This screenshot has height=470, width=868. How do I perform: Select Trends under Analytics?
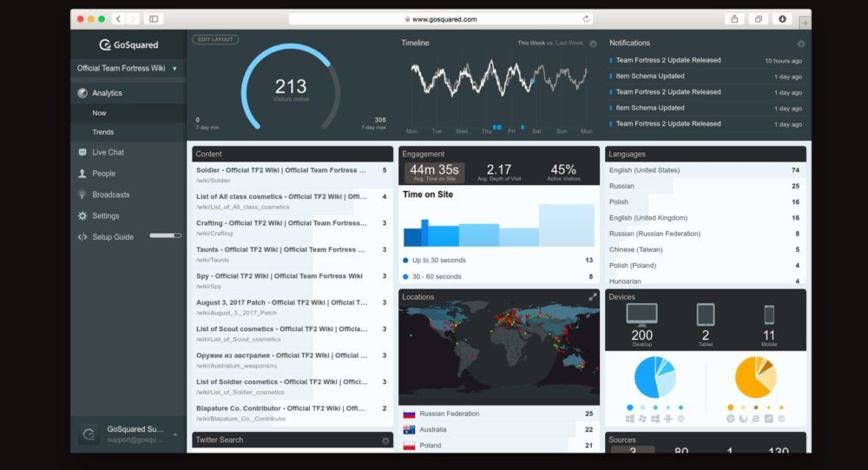tap(103, 132)
